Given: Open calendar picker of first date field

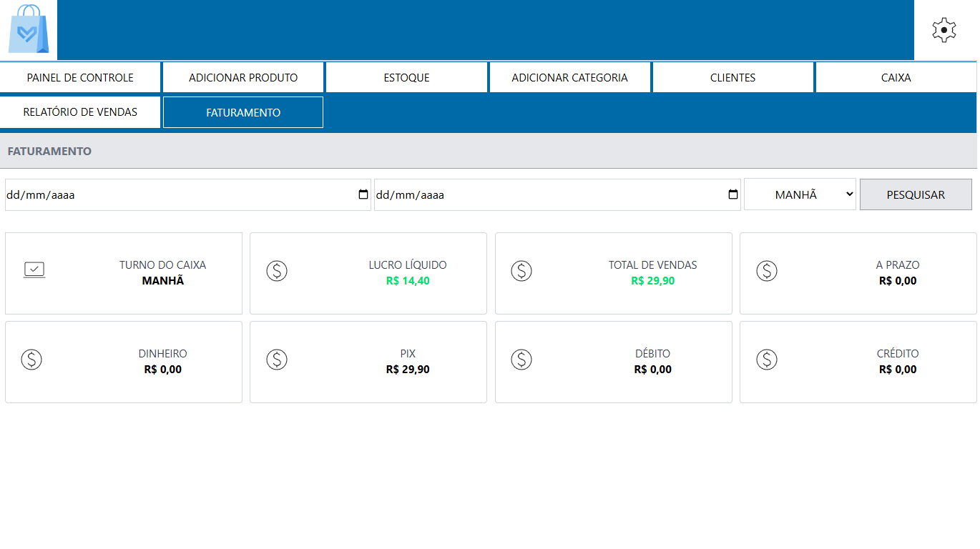Looking at the screenshot, I should (363, 194).
